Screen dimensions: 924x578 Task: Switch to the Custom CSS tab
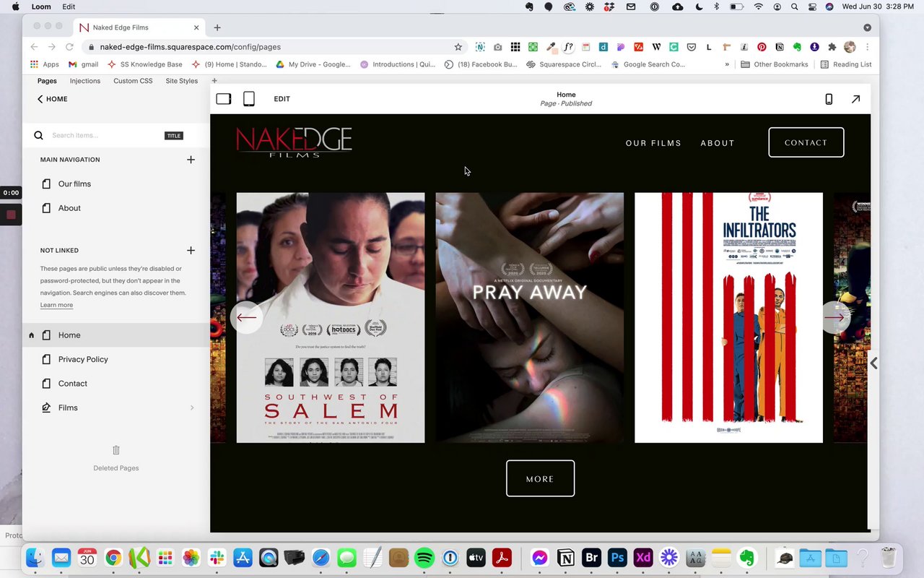[133, 81]
